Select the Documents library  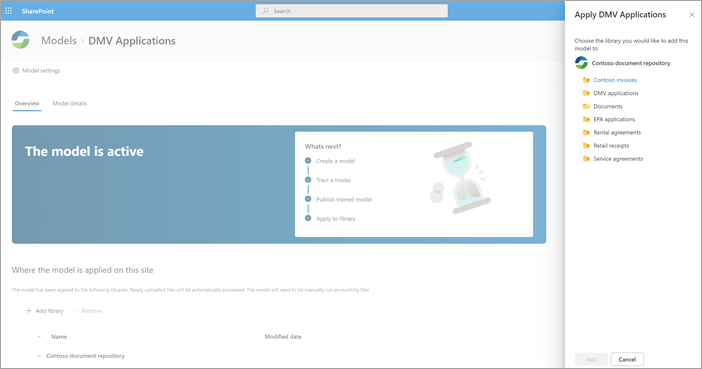[608, 107]
